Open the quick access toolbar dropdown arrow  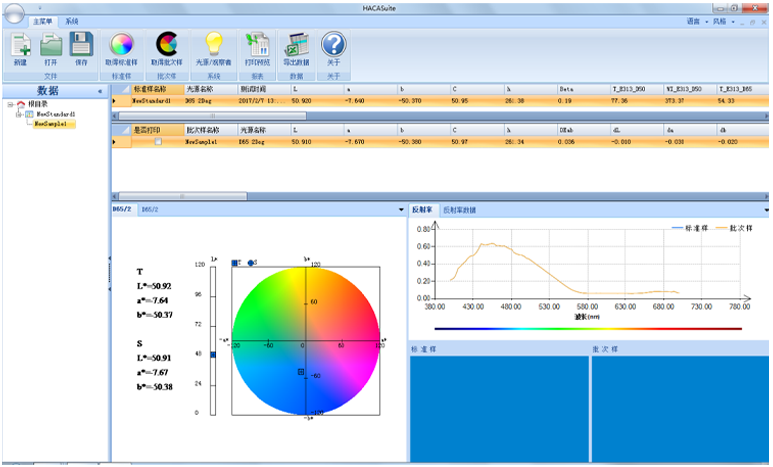40,7
